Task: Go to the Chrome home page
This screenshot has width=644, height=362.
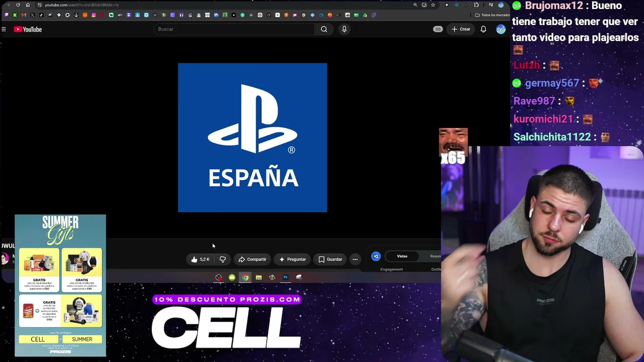Action: tap(28, 5)
